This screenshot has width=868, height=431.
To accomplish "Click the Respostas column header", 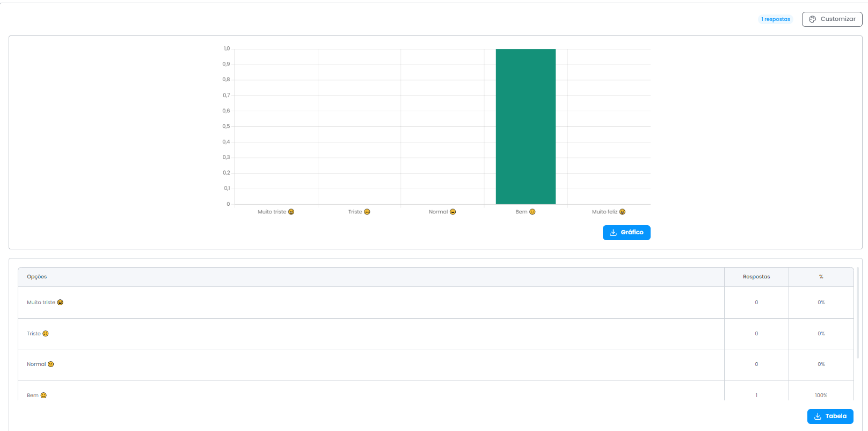I will tap(756, 277).
